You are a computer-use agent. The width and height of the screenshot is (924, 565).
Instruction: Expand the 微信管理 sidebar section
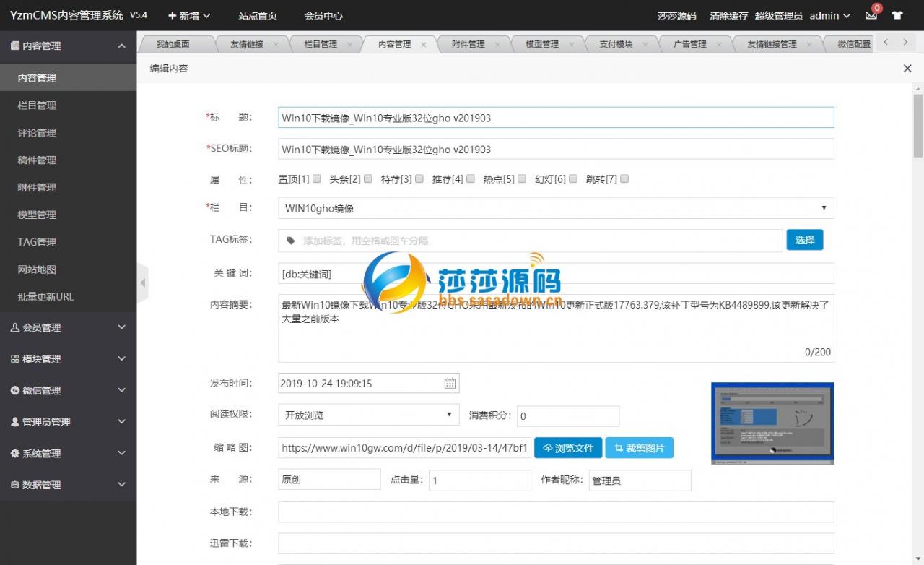click(68, 390)
